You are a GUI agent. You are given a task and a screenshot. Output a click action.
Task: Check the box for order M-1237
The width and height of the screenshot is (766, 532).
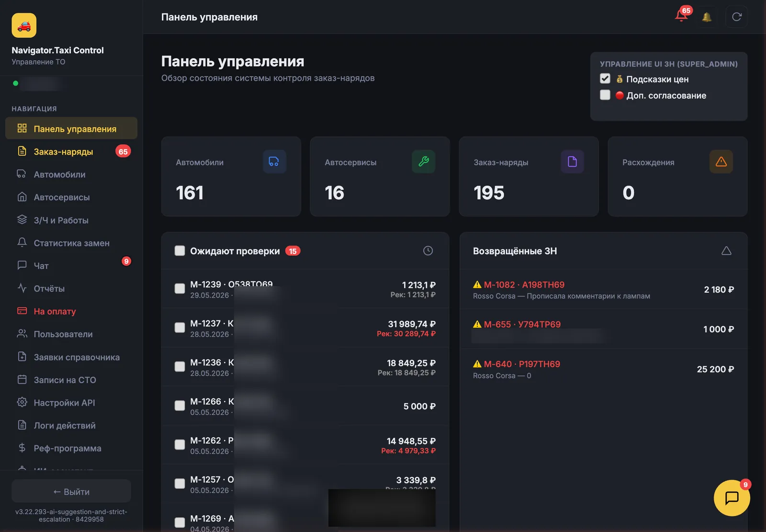180,328
